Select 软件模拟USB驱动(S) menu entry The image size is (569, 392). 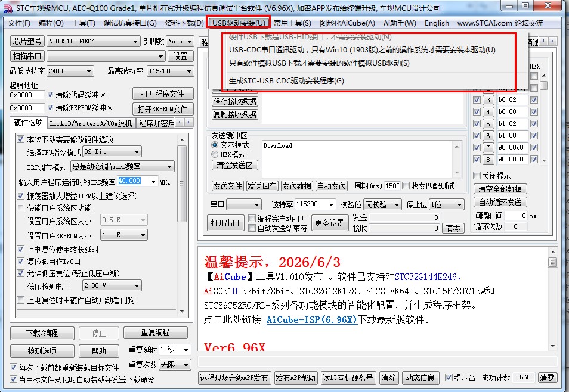(319, 63)
